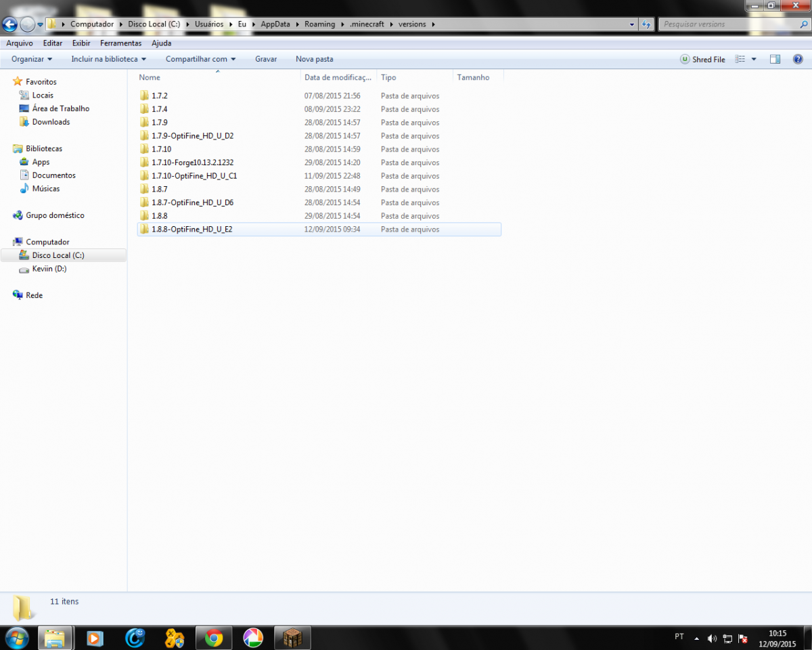Image resolution: width=812 pixels, height=650 pixels.
Task: Show hidden tray icons arrow
Action: pos(696,638)
